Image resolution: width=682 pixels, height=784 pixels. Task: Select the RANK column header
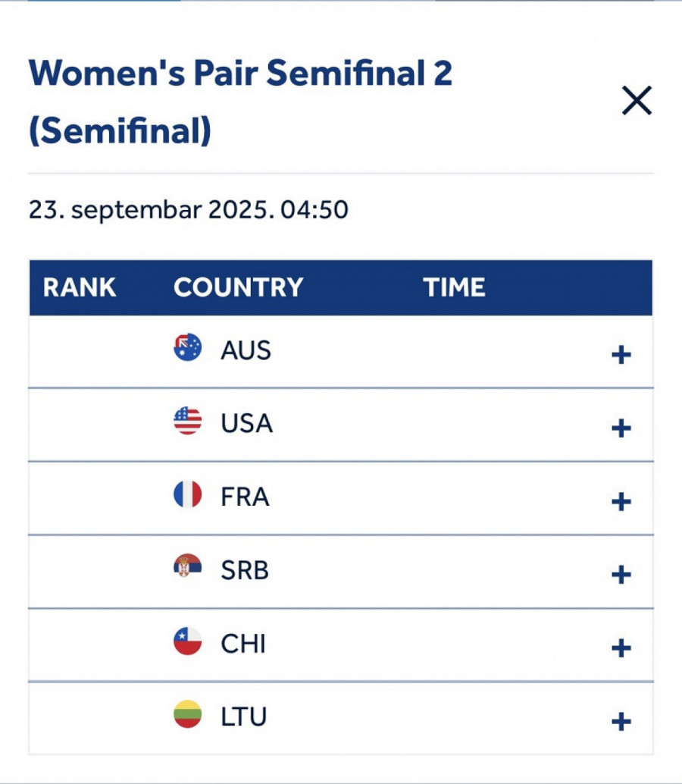pos(80,287)
